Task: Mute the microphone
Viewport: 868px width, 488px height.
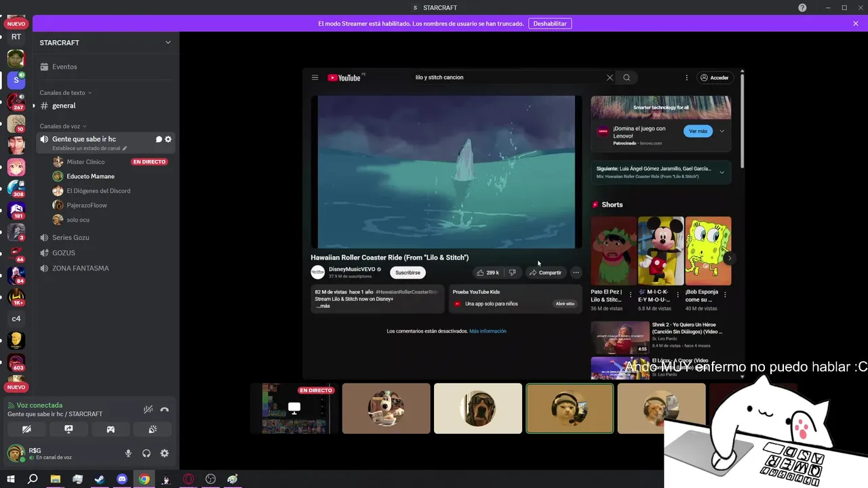Action: 128,453
